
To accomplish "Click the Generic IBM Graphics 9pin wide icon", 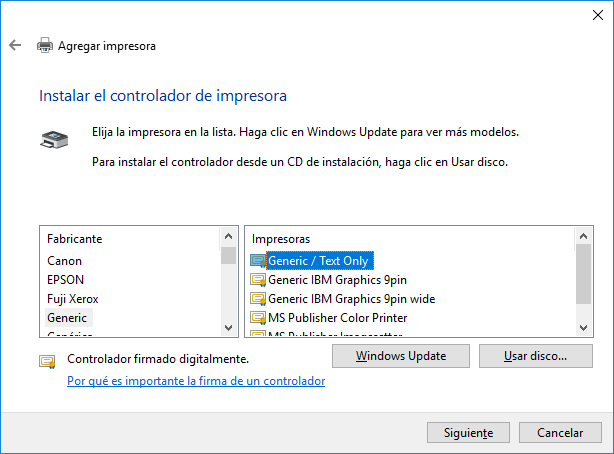I will tap(258, 299).
